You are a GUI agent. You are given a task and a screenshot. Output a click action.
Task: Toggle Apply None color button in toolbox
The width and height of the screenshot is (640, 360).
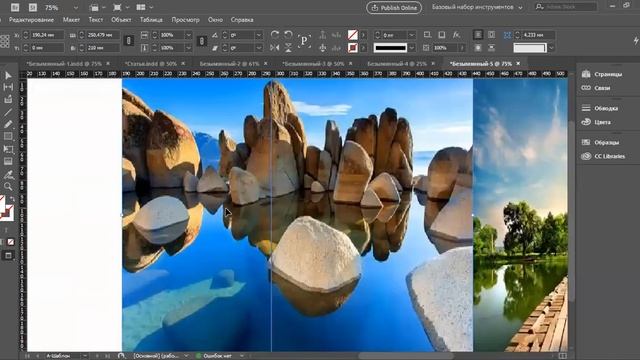click(x=11, y=242)
